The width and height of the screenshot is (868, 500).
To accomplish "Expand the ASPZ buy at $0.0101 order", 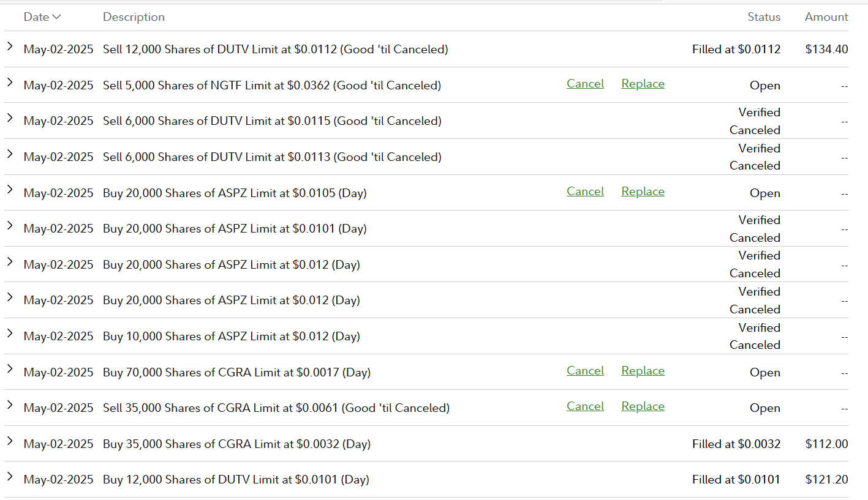I will pyautogui.click(x=10, y=226).
